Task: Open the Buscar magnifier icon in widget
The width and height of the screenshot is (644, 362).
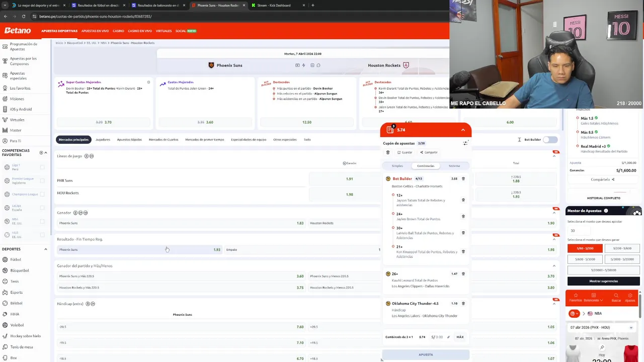Action: (616, 296)
